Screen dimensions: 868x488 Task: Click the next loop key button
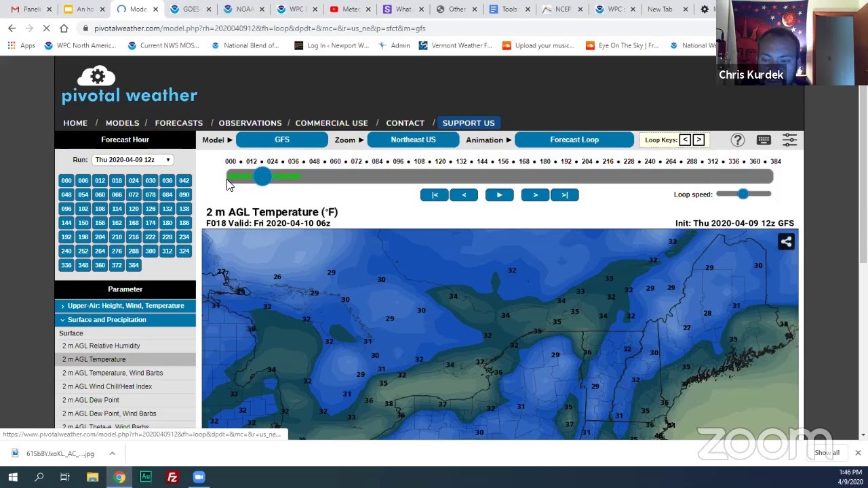tap(698, 140)
